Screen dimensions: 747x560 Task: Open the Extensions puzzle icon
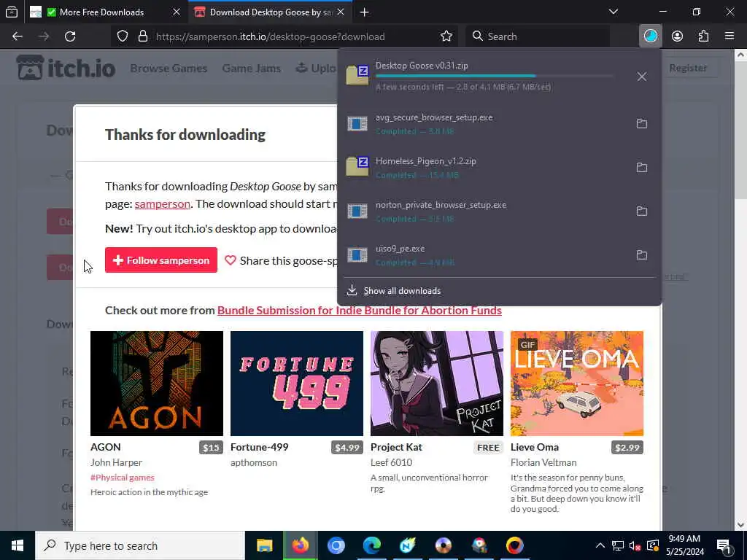[703, 36]
